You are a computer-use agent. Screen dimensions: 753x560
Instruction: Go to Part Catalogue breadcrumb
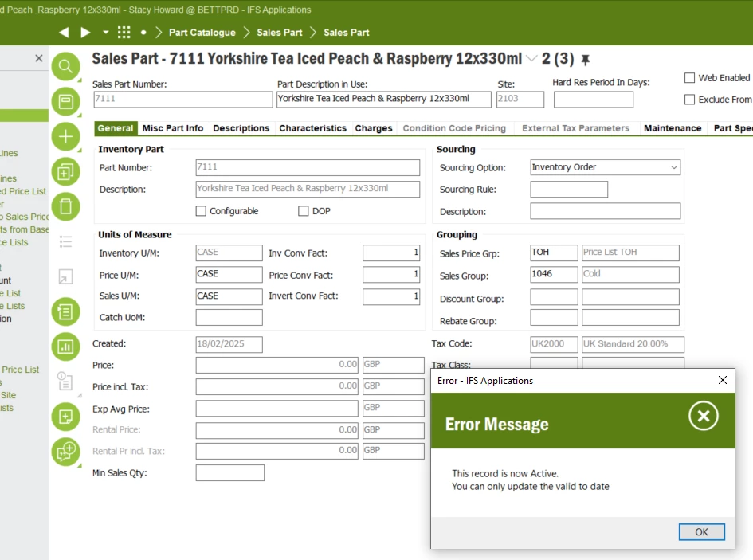[202, 33]
